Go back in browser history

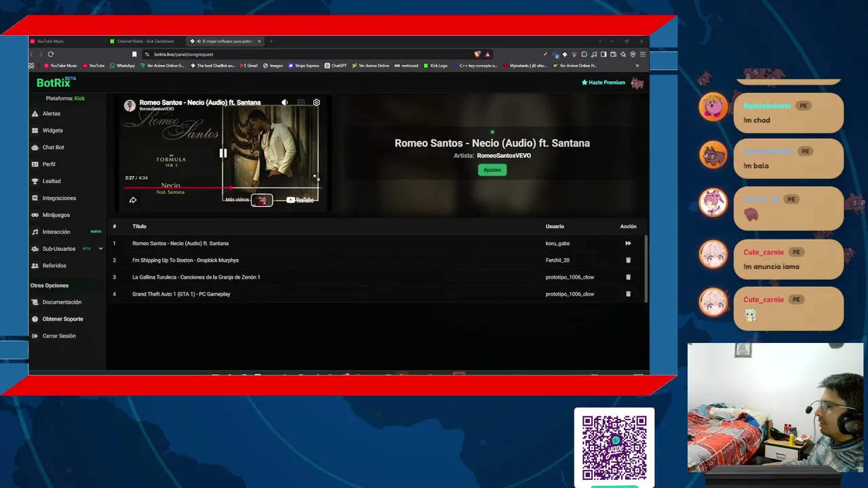[31, 54]
